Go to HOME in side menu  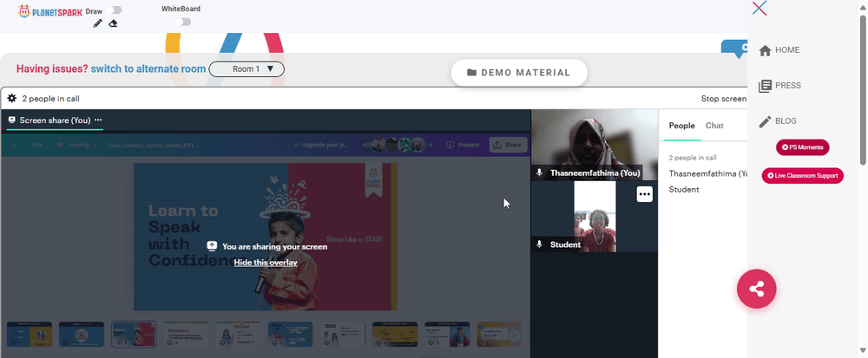click(x=787, y=49)
